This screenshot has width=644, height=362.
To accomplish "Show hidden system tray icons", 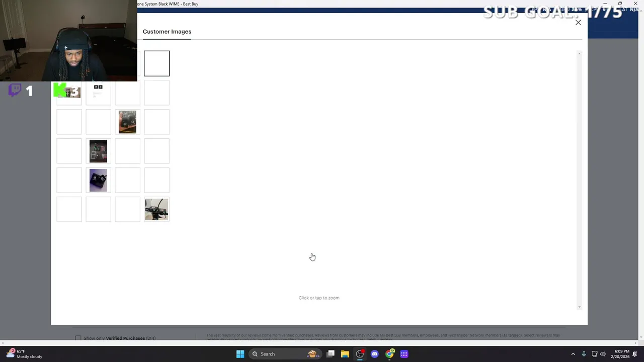I will coord(573,354).
